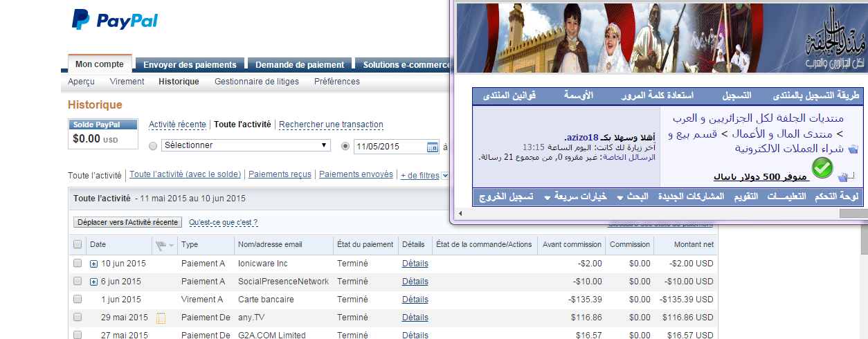
Task: Open the flag column sort arrow
Action: [x=171, y=245]
